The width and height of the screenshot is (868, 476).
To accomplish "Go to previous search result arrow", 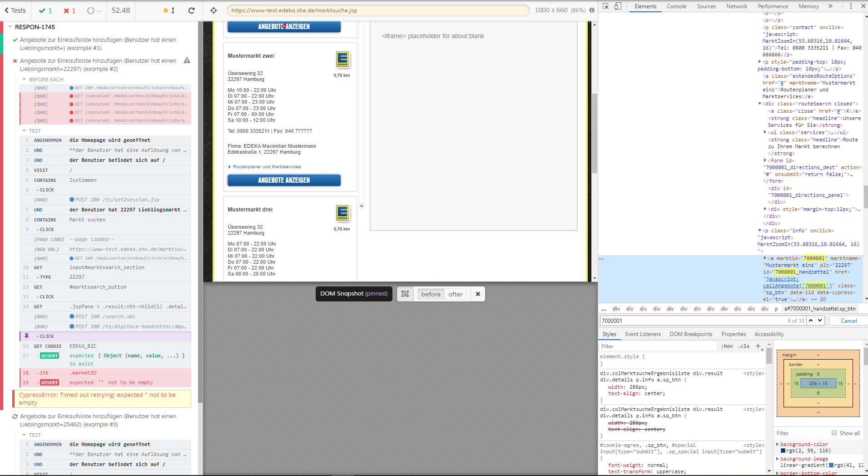I will tap(811, 321).
